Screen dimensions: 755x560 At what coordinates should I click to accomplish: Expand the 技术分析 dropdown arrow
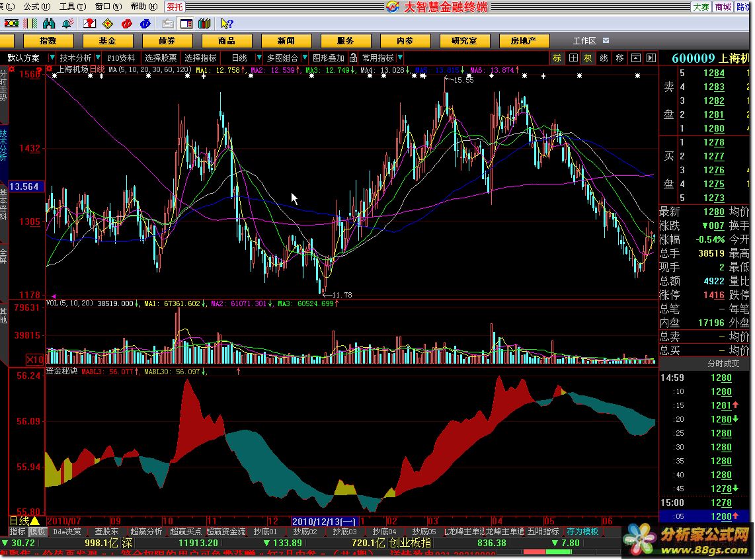98,58
